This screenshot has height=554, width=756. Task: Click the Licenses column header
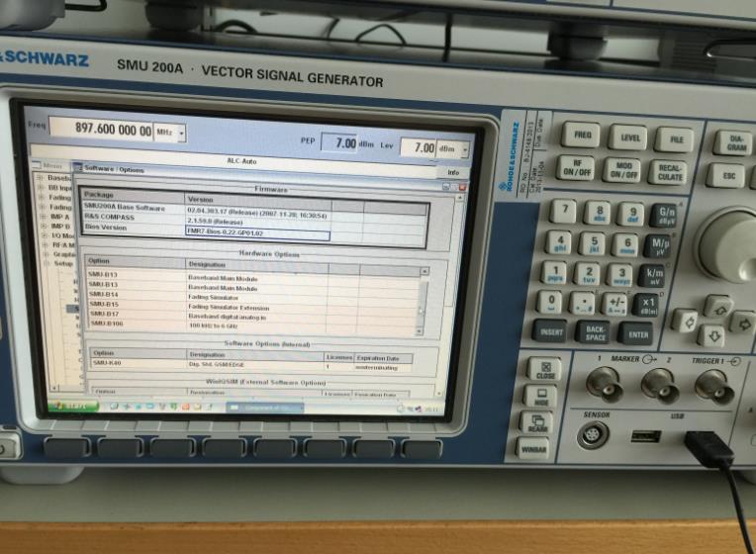click(338, 357)
